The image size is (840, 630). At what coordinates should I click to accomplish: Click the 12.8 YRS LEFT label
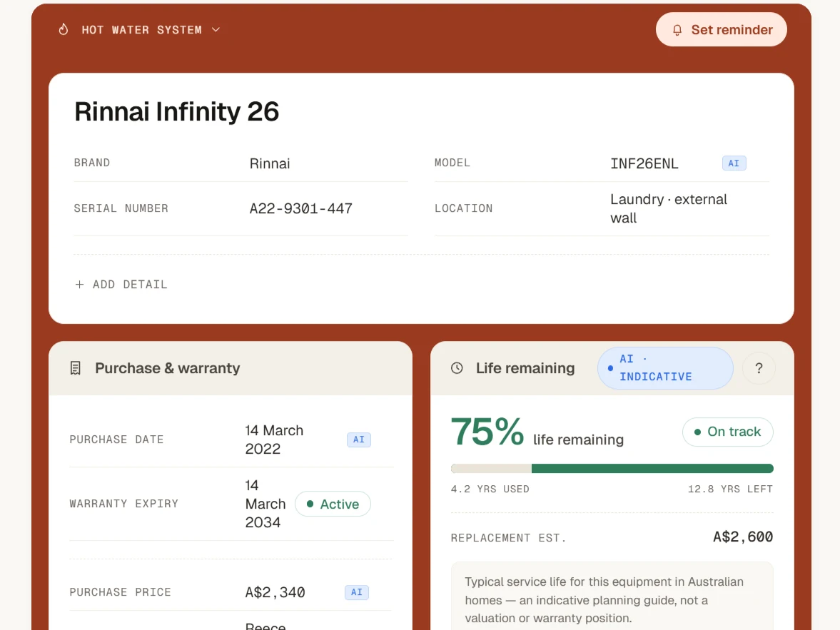(730, 489)
